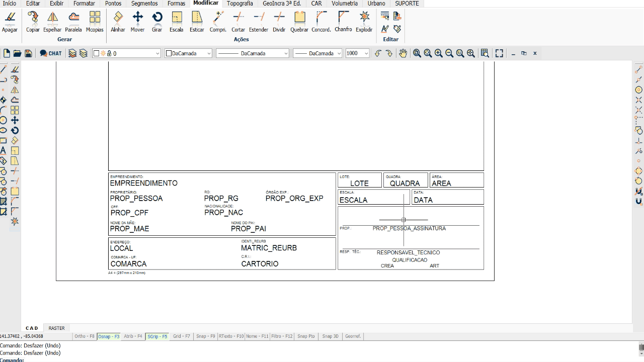Image resolution: width=644 pixels, height=362 pixels.
Task: Open the Topografia ribbon tab
Action: click(x=239, y=4)
